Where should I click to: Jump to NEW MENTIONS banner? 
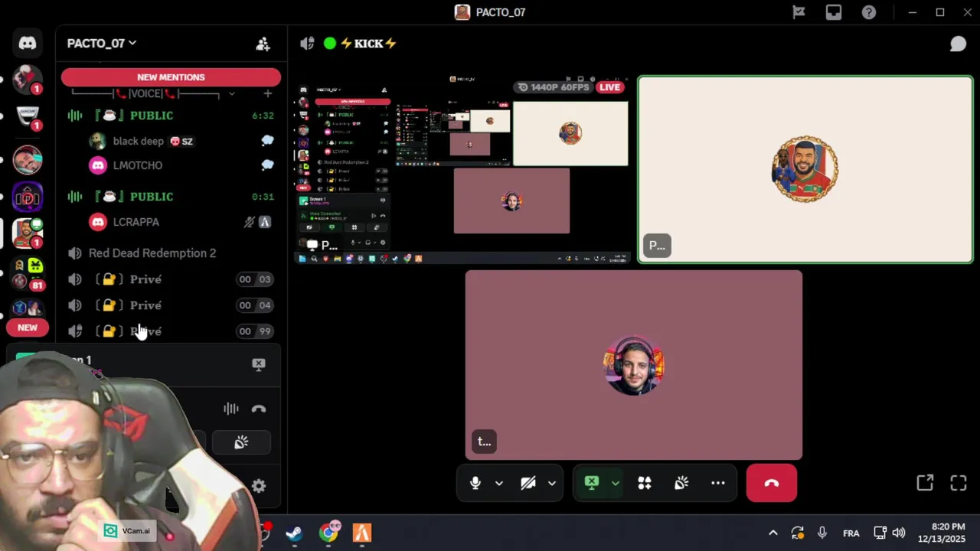[x=171, y=77]
